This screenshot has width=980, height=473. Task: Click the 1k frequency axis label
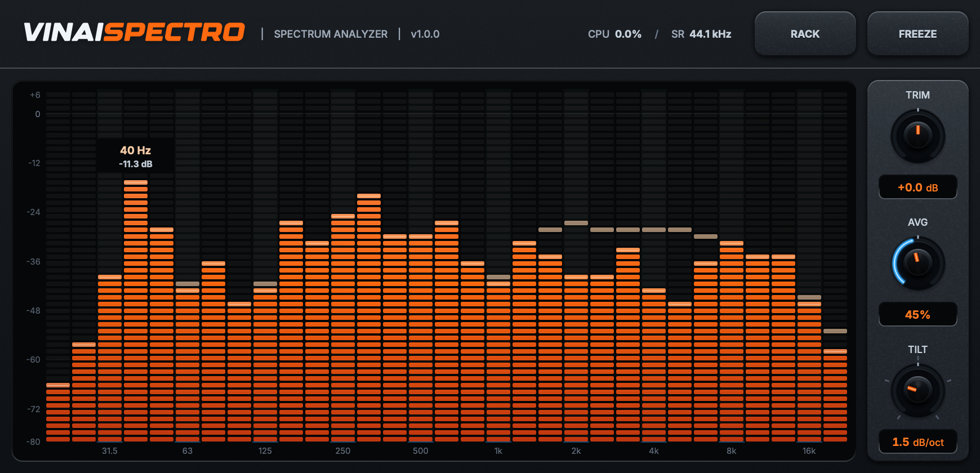[x=498, y=451]
